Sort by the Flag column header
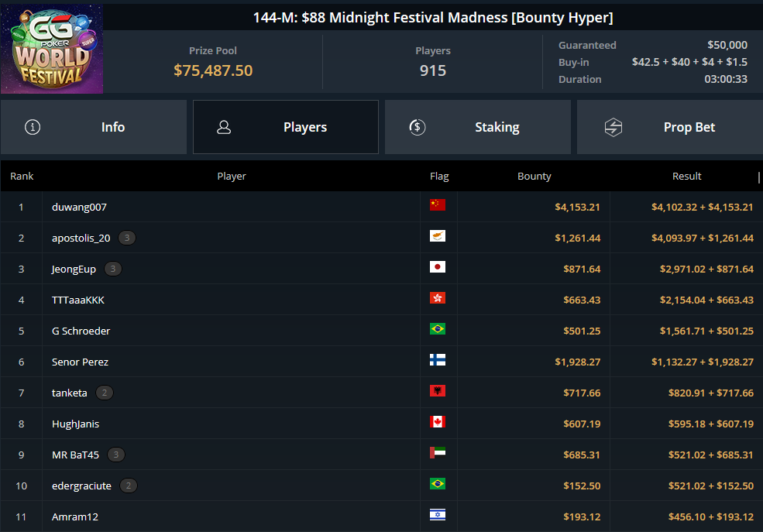 (439, 177)
